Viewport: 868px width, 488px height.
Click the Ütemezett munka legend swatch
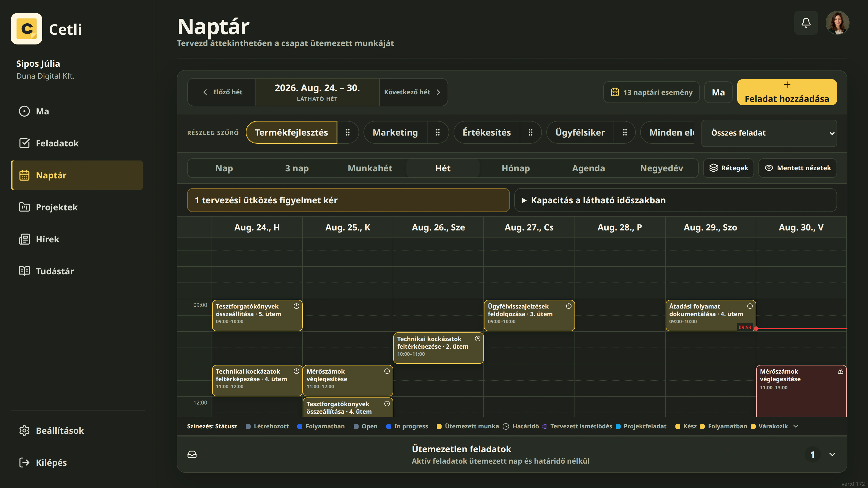point(439,426)
